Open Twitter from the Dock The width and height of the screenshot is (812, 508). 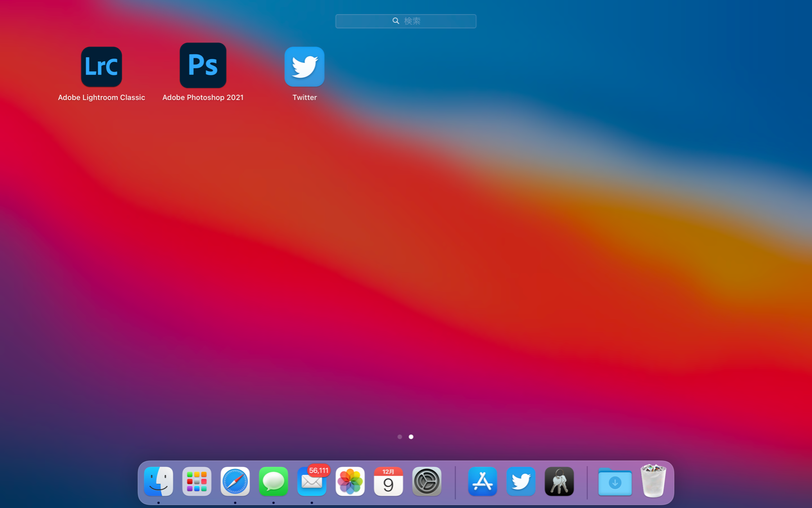521,481
